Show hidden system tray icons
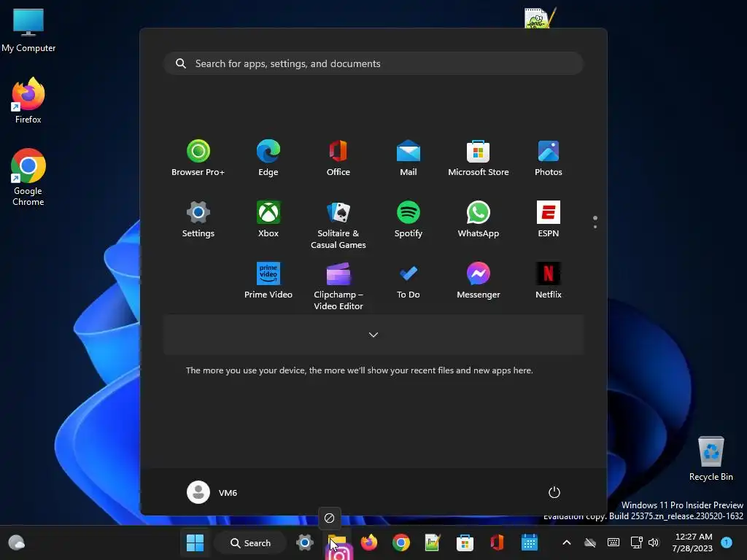Image resolution: width=747 pixels, height=560 pixels. 567,542
